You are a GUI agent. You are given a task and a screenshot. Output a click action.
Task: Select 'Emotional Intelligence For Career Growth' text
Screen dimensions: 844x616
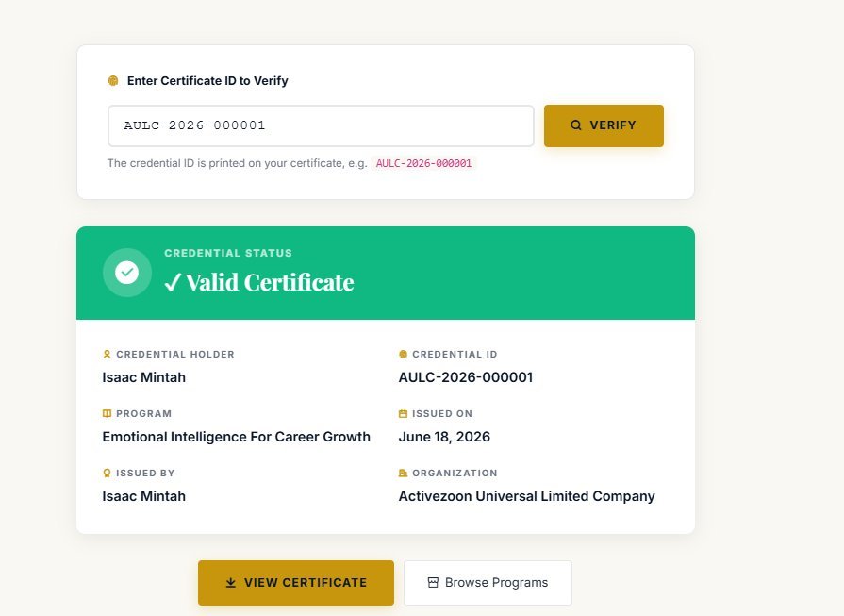237,437
